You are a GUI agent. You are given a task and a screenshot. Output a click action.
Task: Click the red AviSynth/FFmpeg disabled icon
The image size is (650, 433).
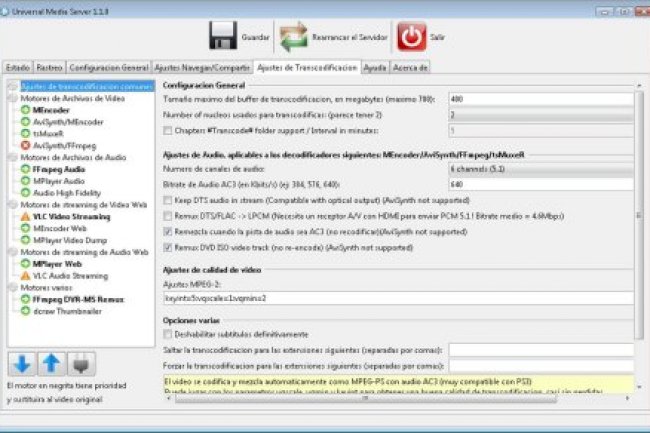pos(25,145)
